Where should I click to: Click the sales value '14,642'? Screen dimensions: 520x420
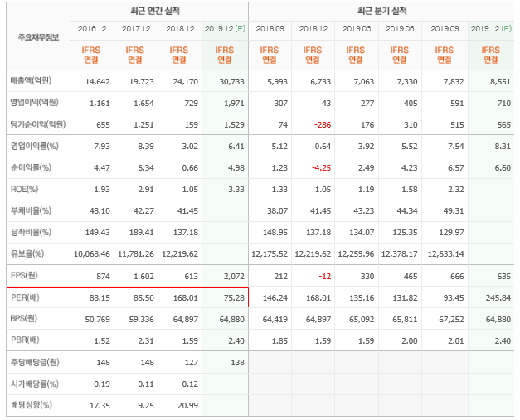pyautogui.click(x=98, y=82)
